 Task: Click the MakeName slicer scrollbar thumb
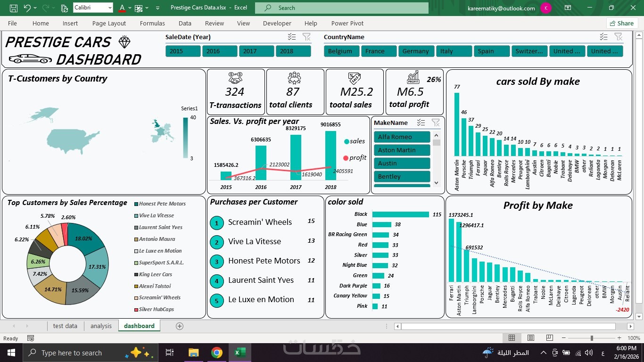[436, 142]
